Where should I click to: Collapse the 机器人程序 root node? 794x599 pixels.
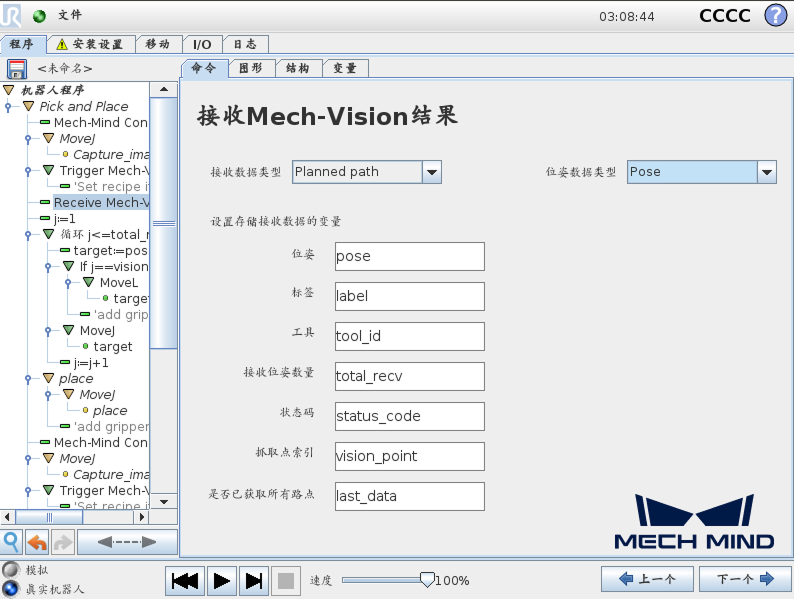point(9,90)
